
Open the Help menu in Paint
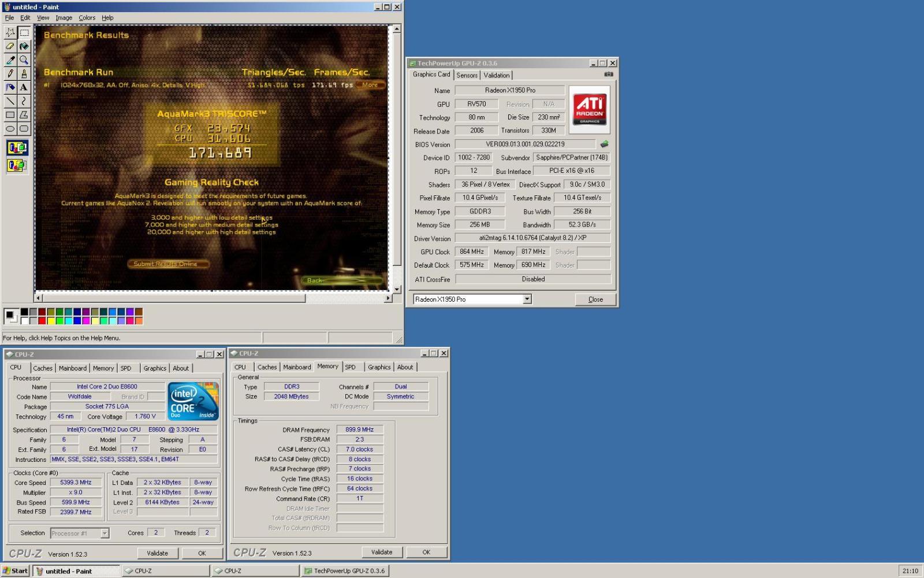pos(107,18)
